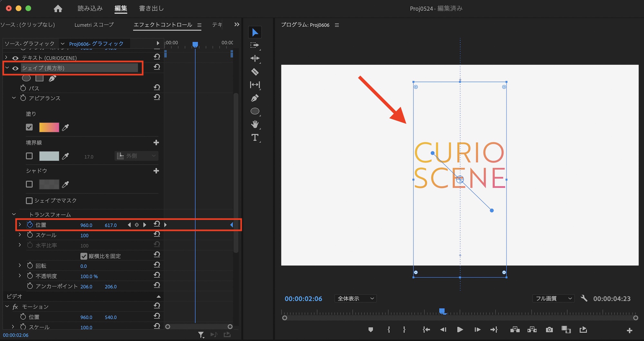Click the Export Frame camera icon
The image size is (644, 341).
(549, 330)
